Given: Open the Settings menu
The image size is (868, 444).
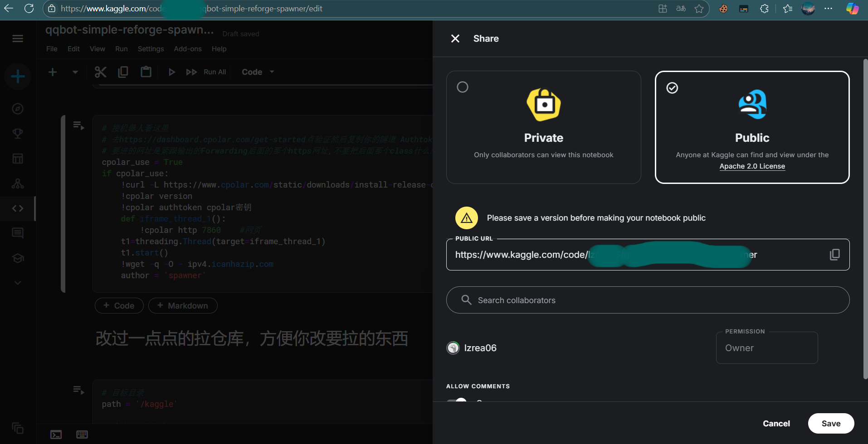Looking at the screenshot, I should [151, 49].
